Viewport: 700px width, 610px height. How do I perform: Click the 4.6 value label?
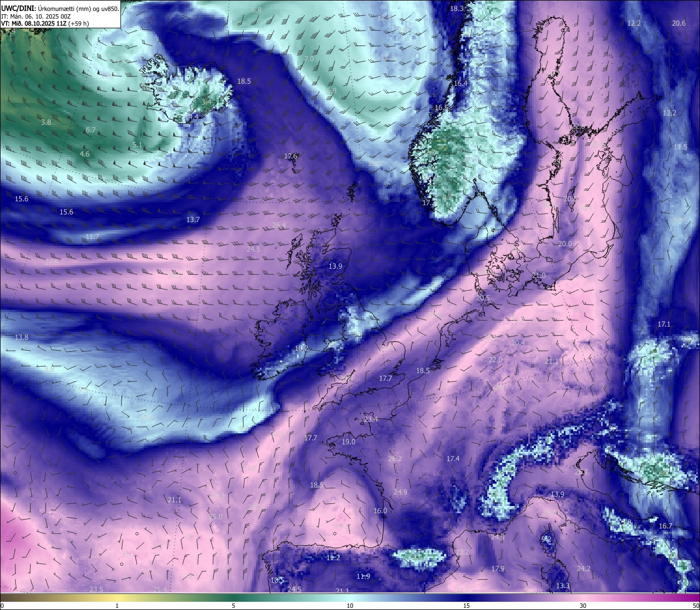point(85,154)
